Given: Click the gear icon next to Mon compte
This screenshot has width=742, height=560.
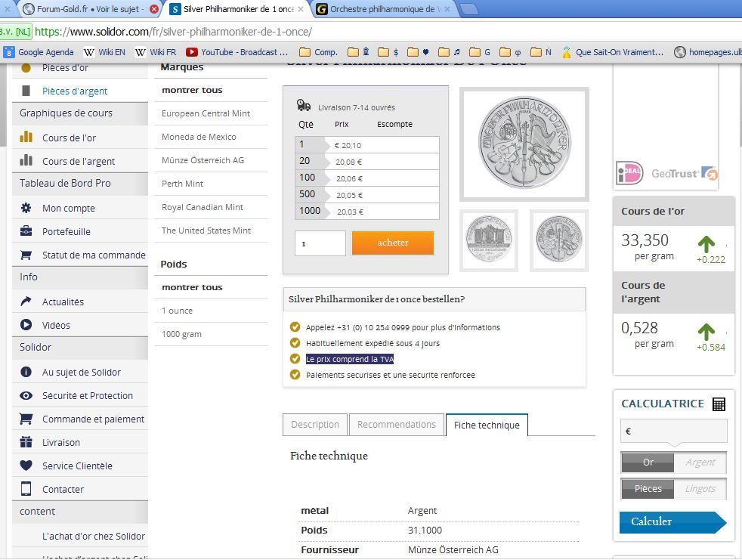Looking at the screenshot, I should point(26,208).
